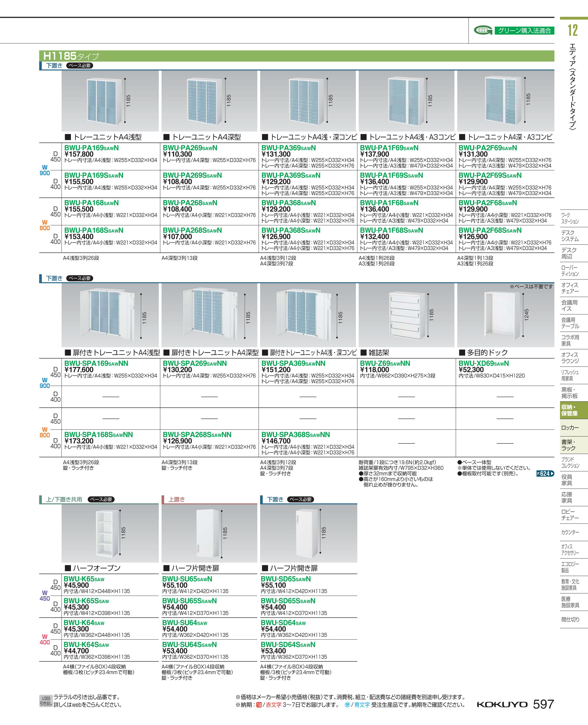This screenshot has height=725, width=588.
Task: Click the 青文字 made-to-order legend text
Action: (x=362, y=705)
